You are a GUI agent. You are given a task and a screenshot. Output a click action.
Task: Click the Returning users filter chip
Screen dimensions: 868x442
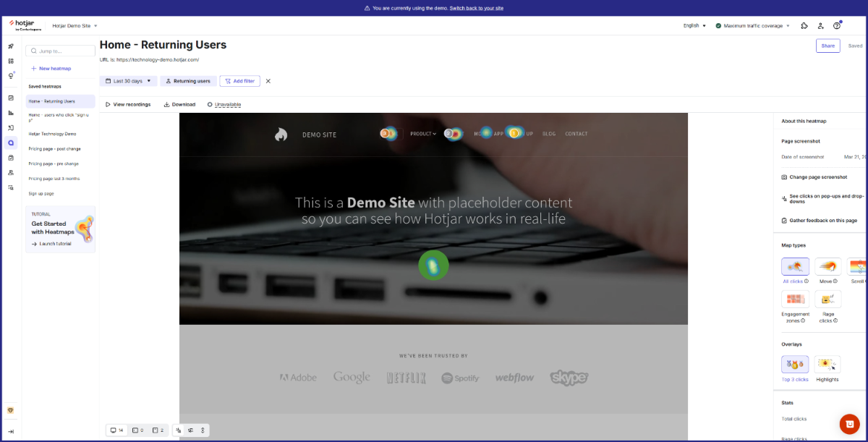tap(188, 81)
